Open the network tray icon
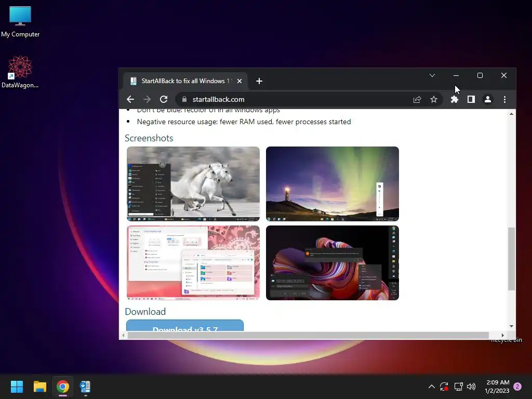532x399 pixels. (458, 387)
